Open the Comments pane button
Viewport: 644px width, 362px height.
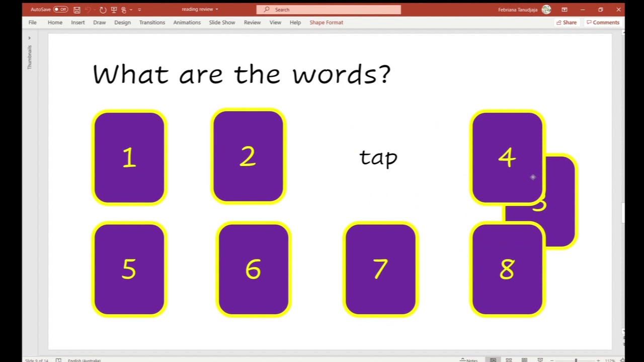pos(603,23)
